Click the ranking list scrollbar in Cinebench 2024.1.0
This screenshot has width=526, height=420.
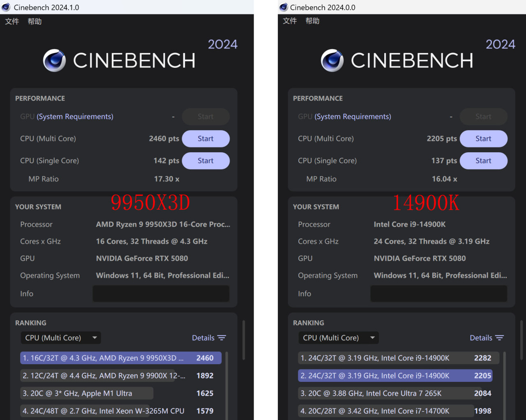coord(227,386)
